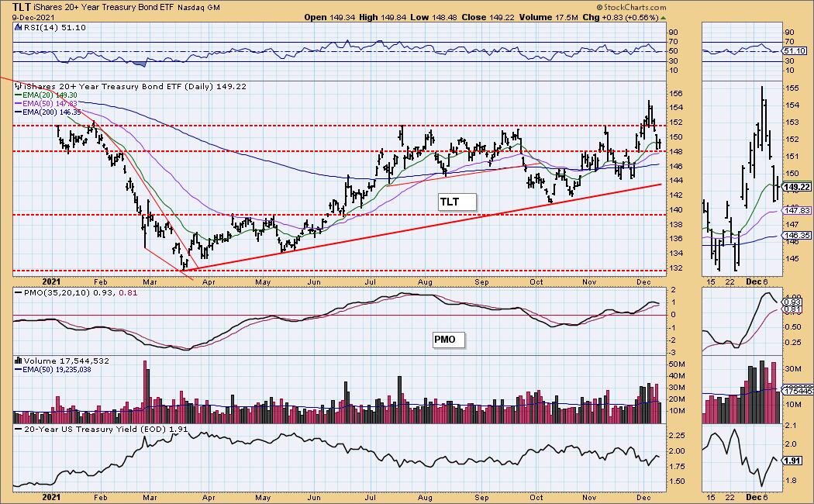Click the StockCharts.com copyright link
814x504 pixels.
tap(631, 7)
